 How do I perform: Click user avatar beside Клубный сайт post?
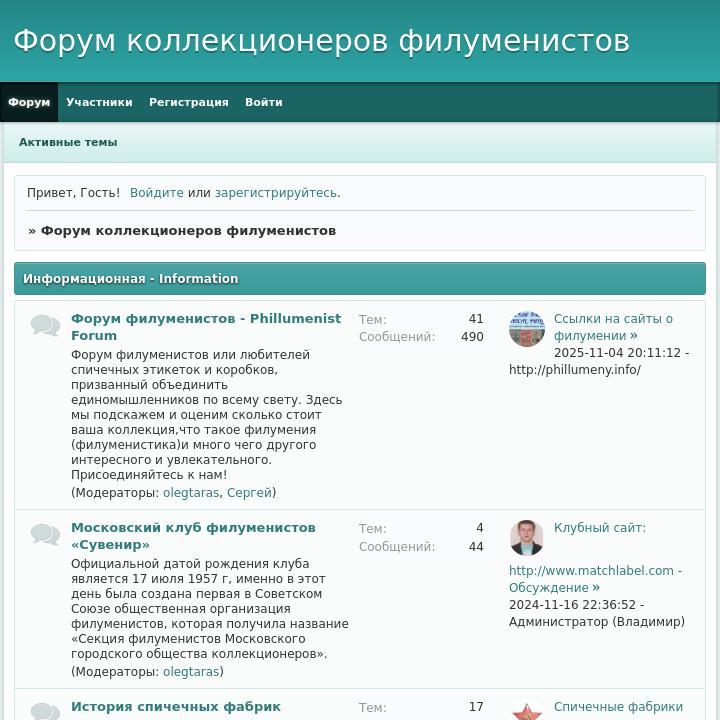526,538
